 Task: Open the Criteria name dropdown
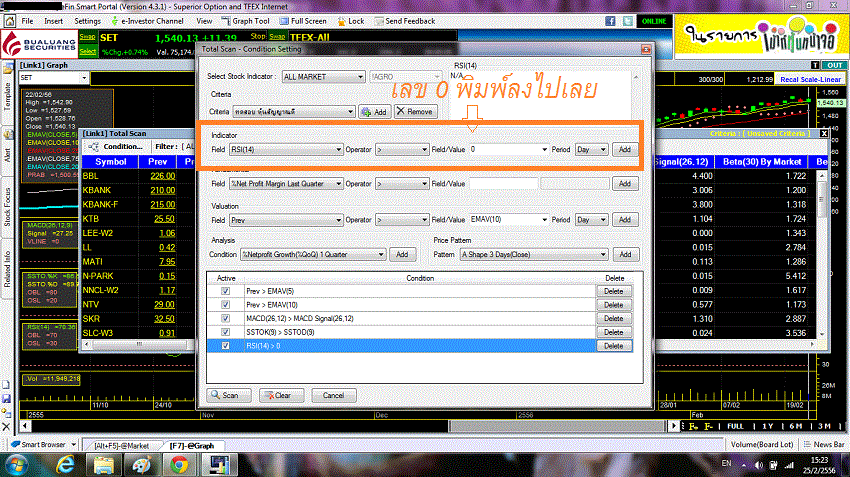coord(294,112)
